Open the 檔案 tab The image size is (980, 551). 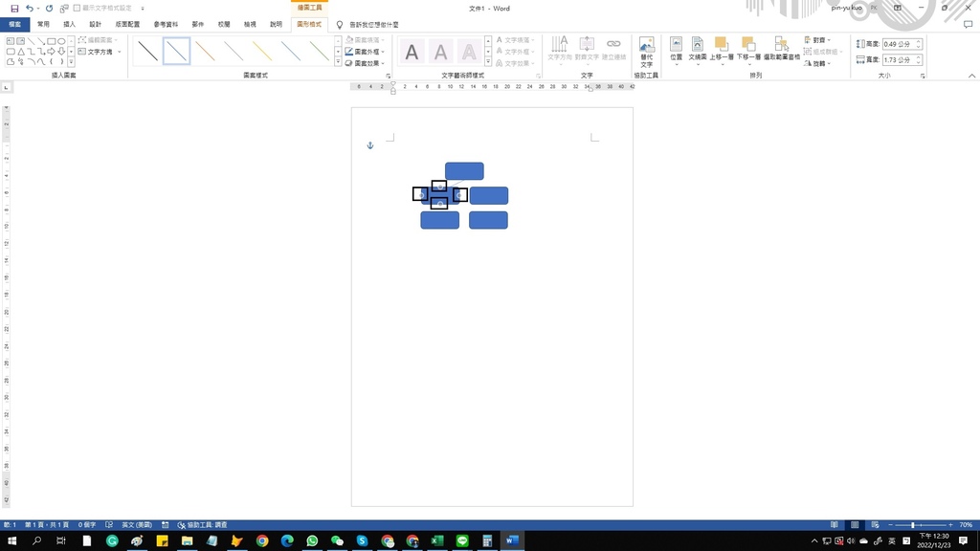(15, 24)
